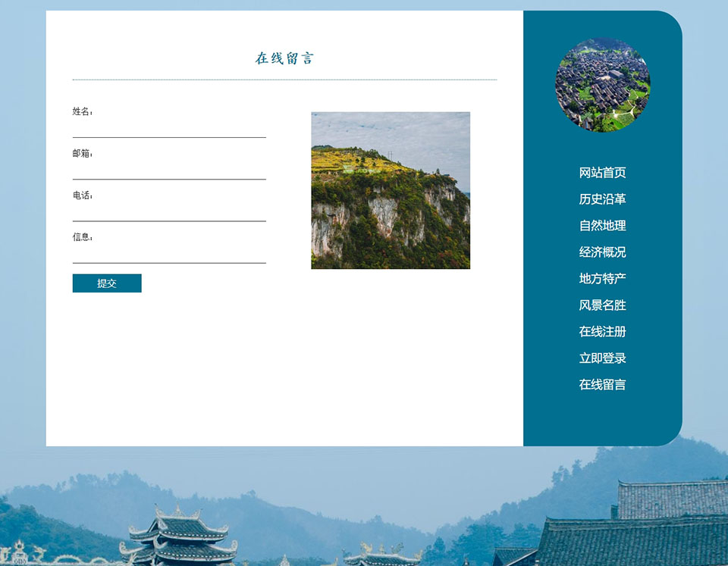Submit the form with 提交 button
The width and height of the screenshot is (728, 566).
[x=107, y=283]
